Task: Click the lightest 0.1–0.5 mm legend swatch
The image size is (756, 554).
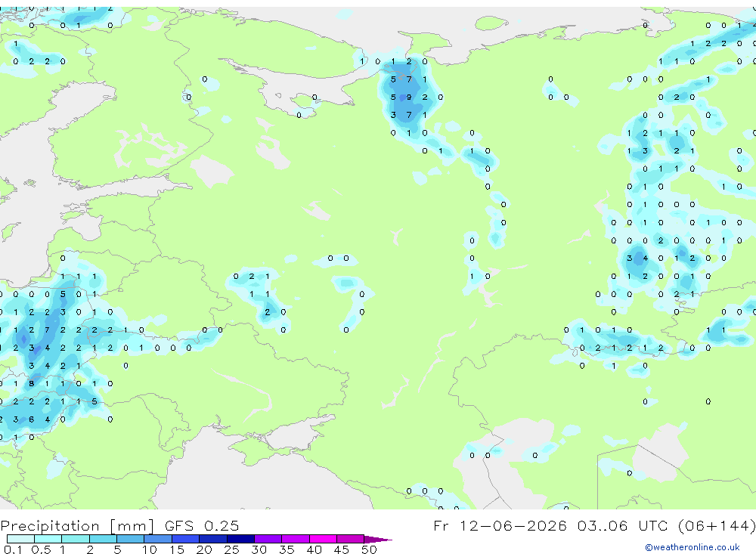Action: click(20, 539)
